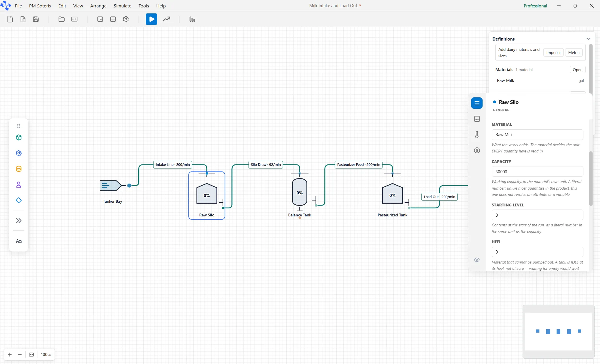Click the Starting Level input field
The image size is (600, 364).
pyautogui.click(x=537, y=215)
